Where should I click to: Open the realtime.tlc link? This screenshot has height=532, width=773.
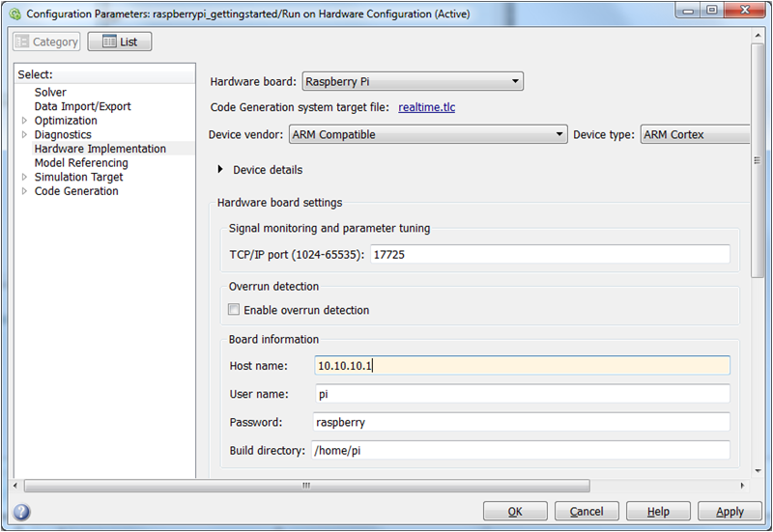(426, 107)
